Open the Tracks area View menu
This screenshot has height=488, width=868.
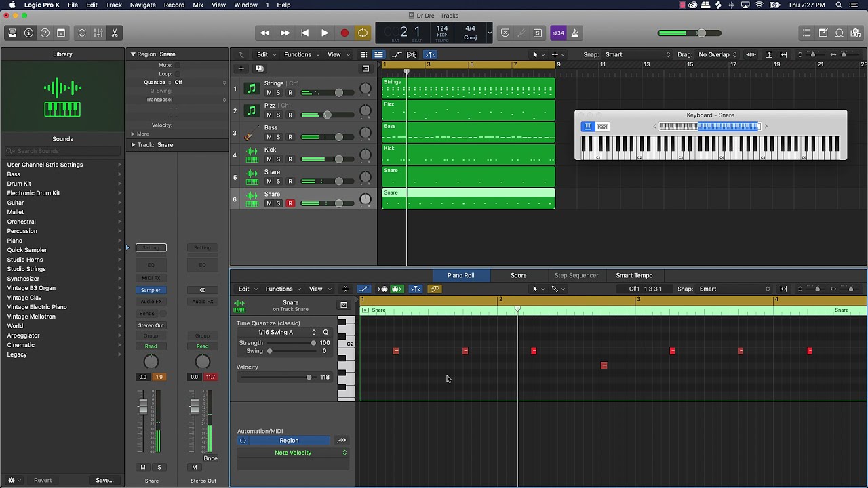click(x=337, y=54)
